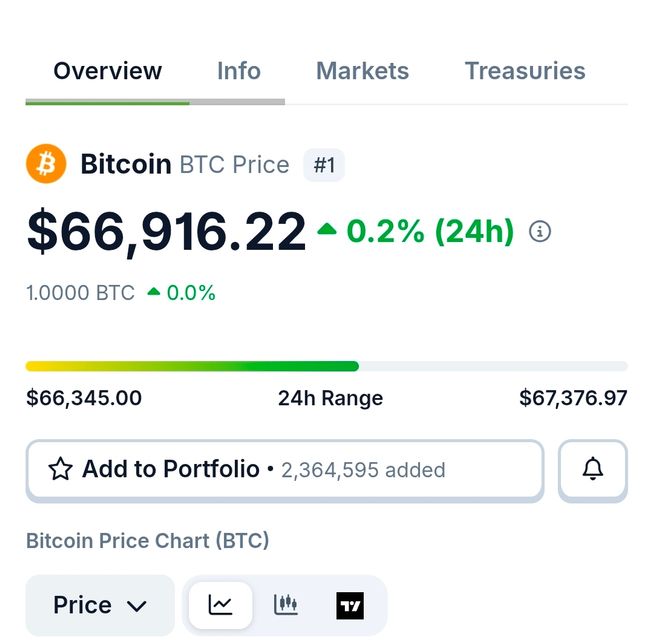The width and height of the screenshot is (653, 640).
Task: Go to the Markets tab
Action: pos(362,71)
